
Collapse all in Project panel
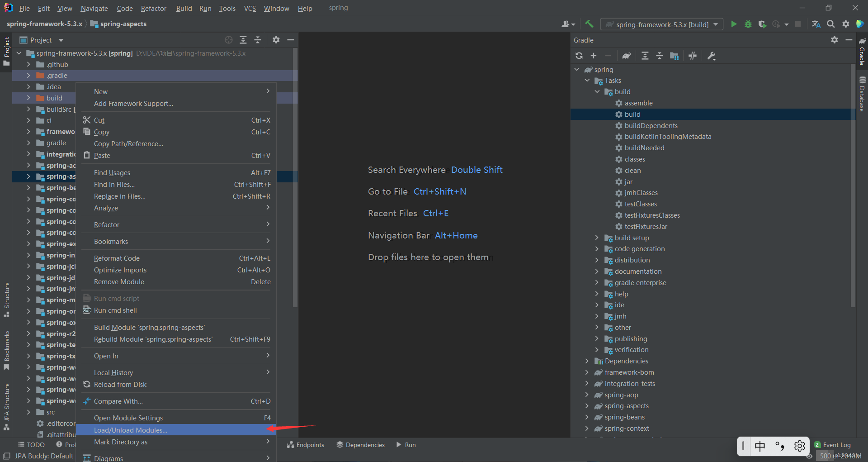[x=258, y=40]
